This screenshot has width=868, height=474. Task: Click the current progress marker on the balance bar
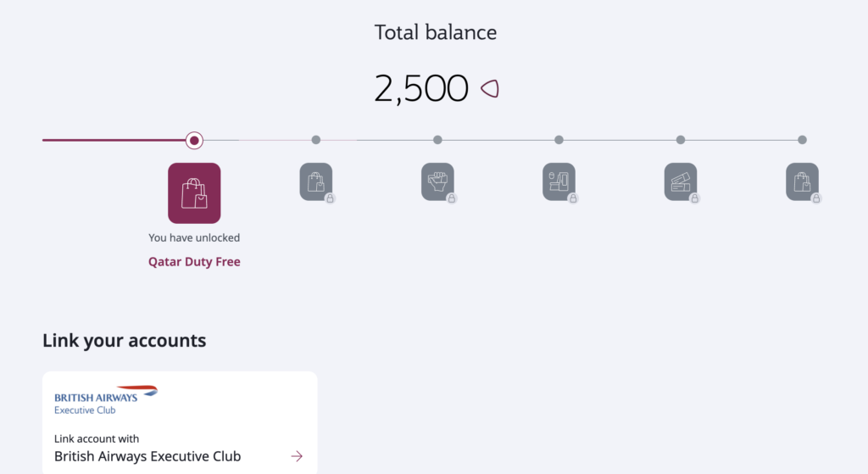(x=194, y=140)
